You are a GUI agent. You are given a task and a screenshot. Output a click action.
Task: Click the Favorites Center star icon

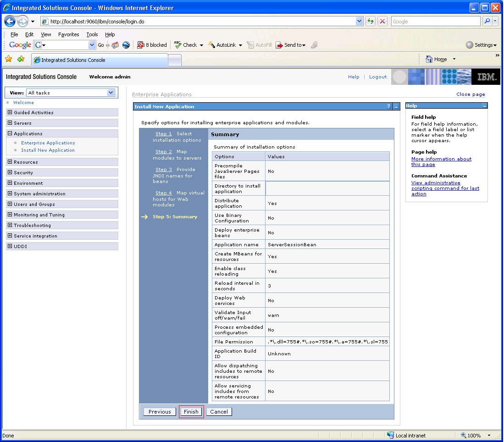coord(9,59)
